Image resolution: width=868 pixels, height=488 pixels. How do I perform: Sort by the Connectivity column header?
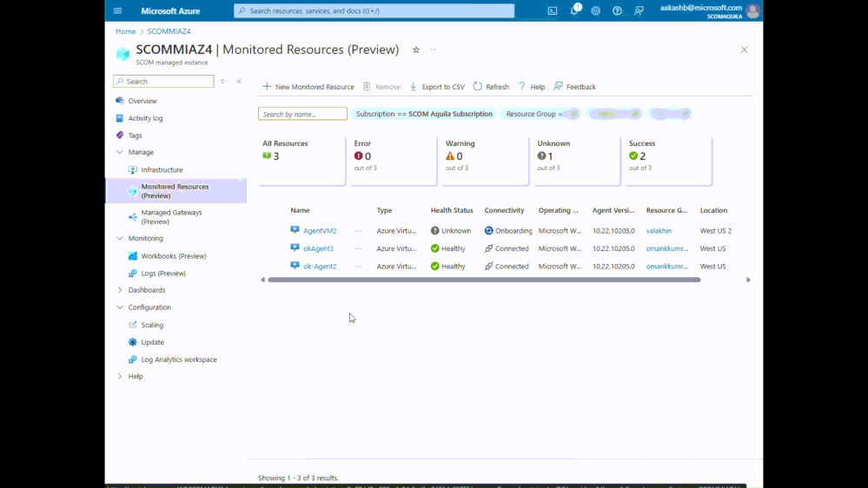(x=504, y=210)
